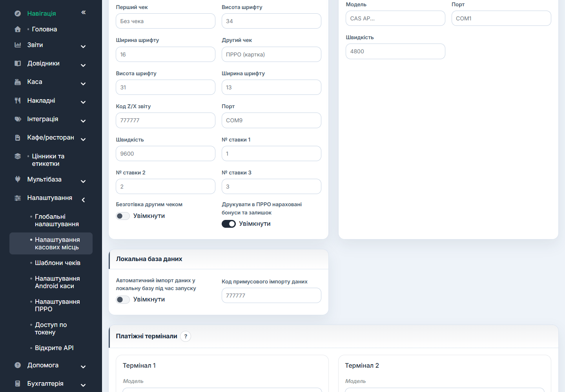
Task: Click the plug icon beside Мультібаза
Action: (x=18, y=179)
